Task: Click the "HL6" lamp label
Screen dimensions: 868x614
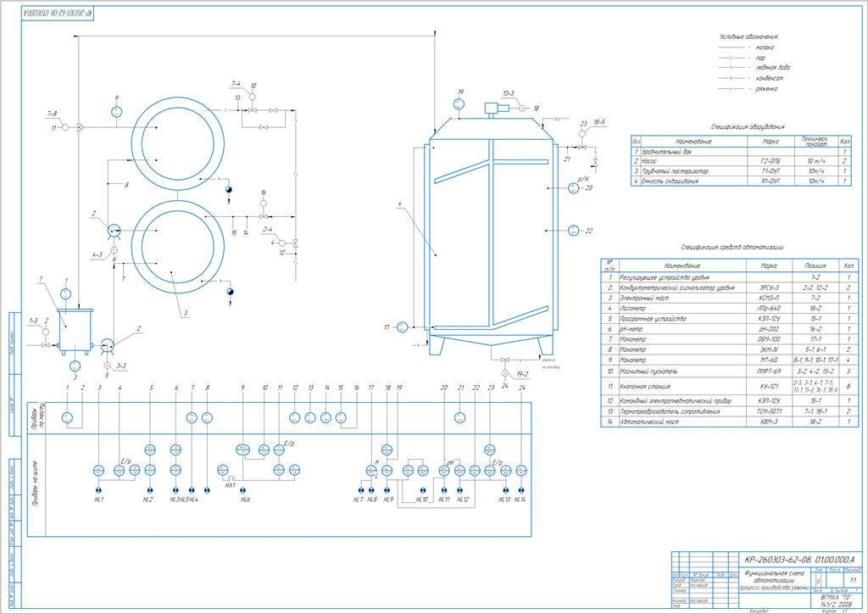Action: 245,500
